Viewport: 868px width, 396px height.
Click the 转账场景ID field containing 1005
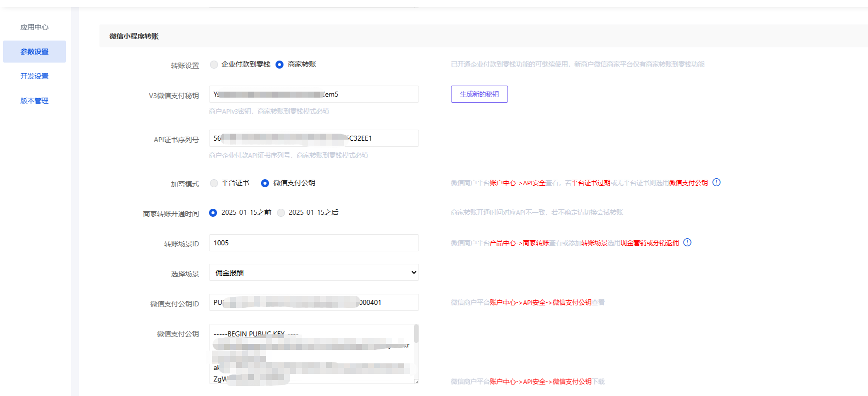point(313,243)
